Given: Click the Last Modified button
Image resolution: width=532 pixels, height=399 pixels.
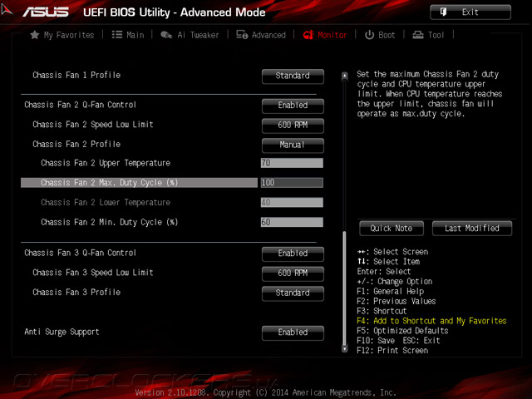Looking at the screenshot, I should 472,229.
